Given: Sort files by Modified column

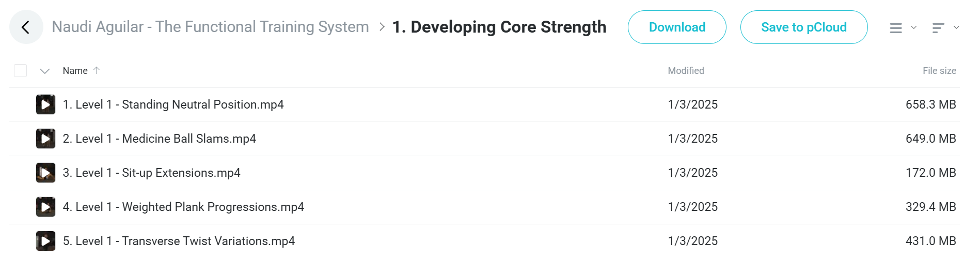Looking at the screenshot, I should tap(686, 71).
